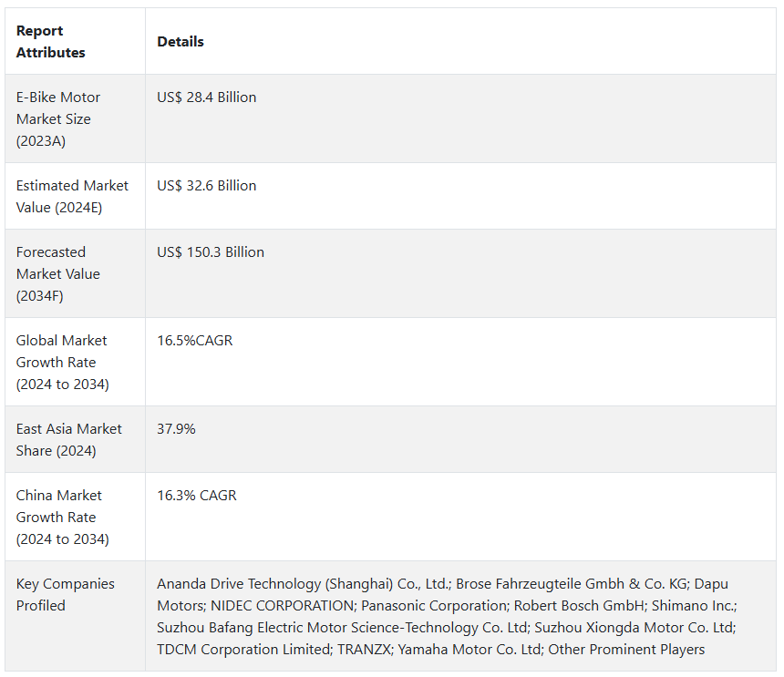Click the US$ 32.6 Billion value
This screenshot has height=677, width=784.
click(207, 186)
